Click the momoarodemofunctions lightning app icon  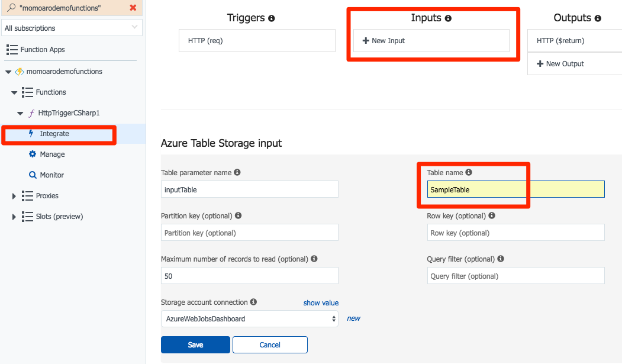[18, 71]
